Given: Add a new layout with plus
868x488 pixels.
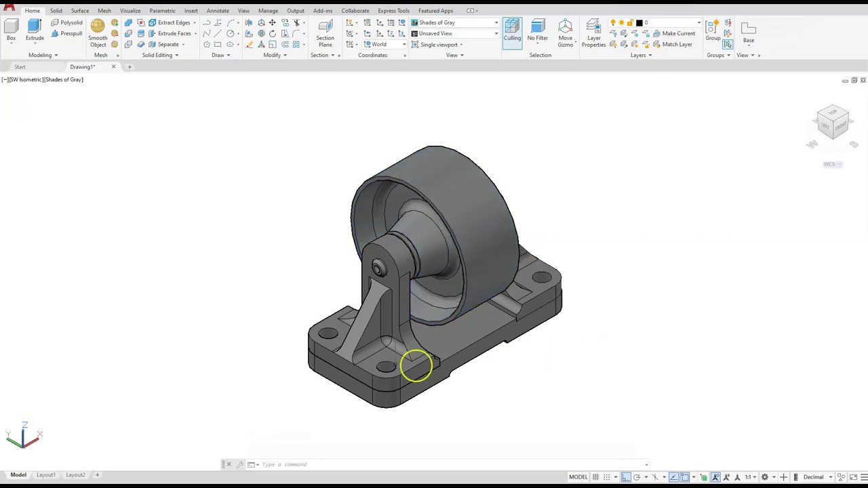Looking at the screenshot, I should pos(97,475).
